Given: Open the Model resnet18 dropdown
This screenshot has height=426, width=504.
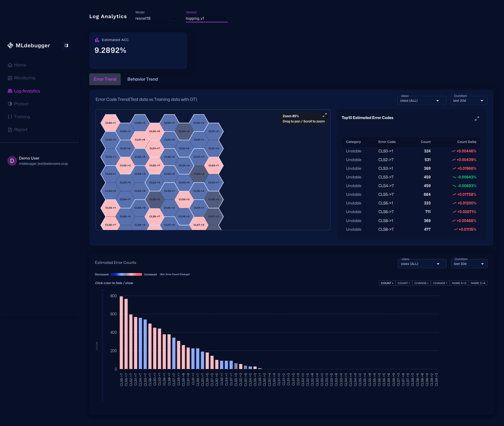Looking at the screenshot, I should [155, 18].
